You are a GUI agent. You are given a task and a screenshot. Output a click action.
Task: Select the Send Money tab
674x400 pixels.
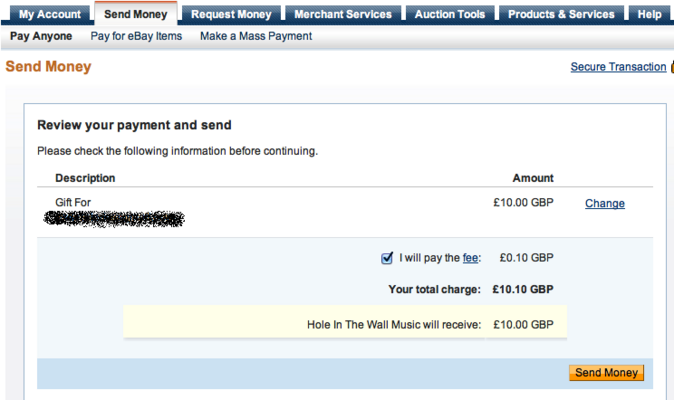pos(136,14)
